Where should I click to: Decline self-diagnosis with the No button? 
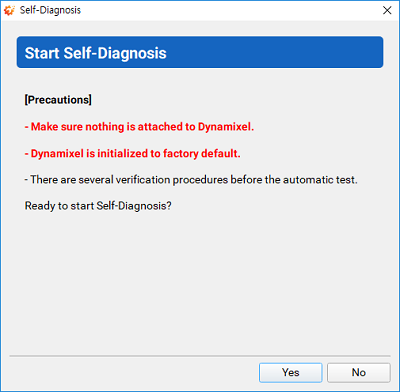pyautogui.click(x=359, y=372)
